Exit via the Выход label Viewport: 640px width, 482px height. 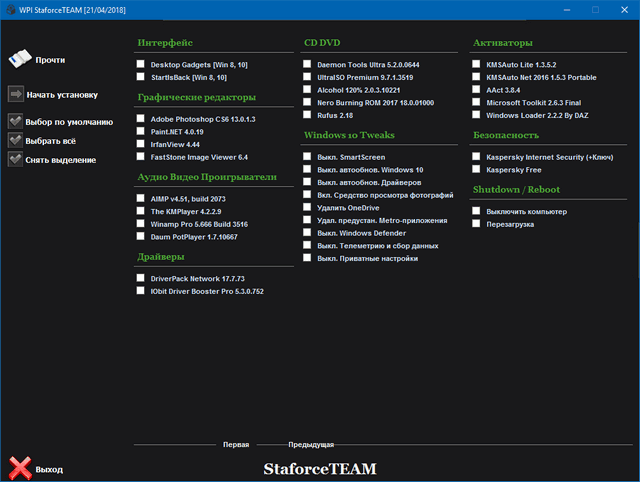click(x=49, y=470)
